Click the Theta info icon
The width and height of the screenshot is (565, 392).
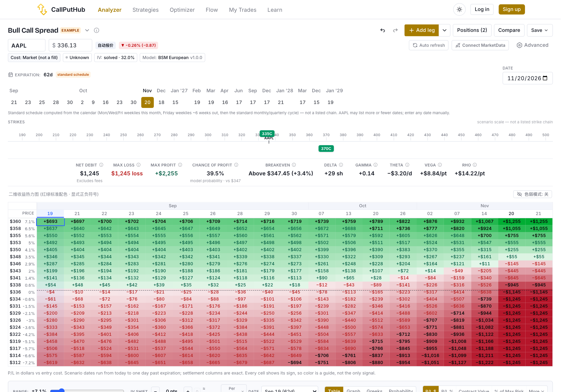click(x=407, y=165)
